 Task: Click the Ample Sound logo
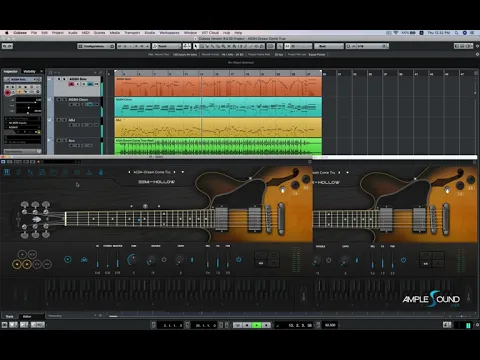[431, 299]
